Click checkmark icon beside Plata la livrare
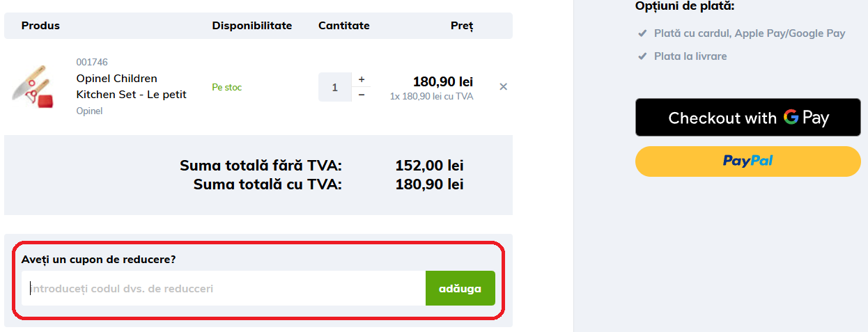Screen dimensions: 868x332 pos(642,56)
